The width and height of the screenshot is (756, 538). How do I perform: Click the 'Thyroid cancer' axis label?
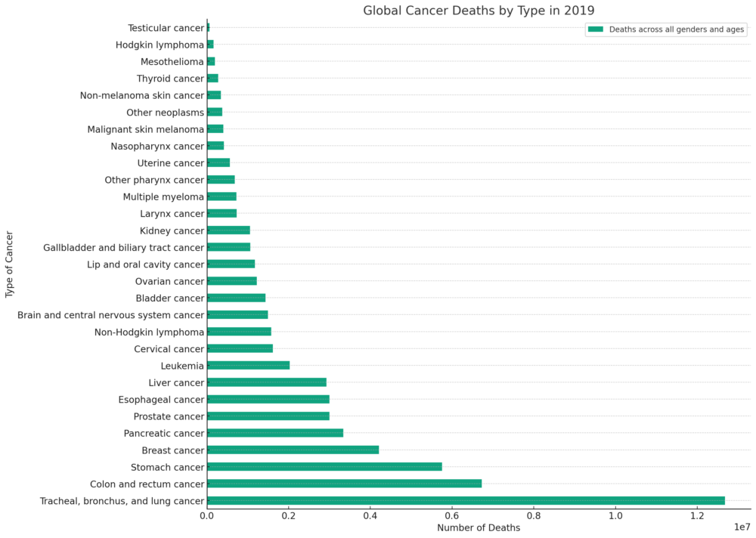point(170,79)
